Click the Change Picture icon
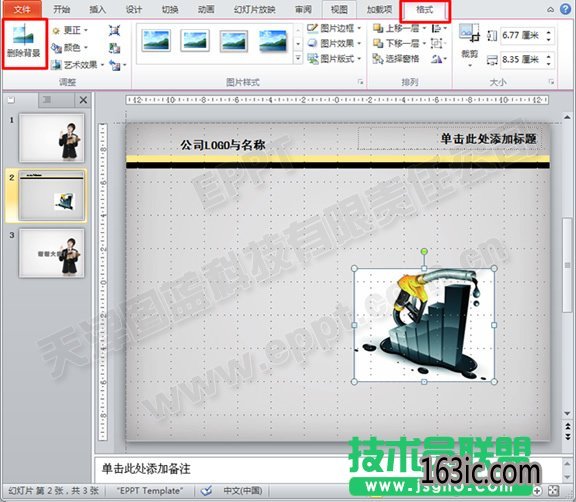Image resolution: width=576 pixels, height=502 pixels. (x=114, y=48)
